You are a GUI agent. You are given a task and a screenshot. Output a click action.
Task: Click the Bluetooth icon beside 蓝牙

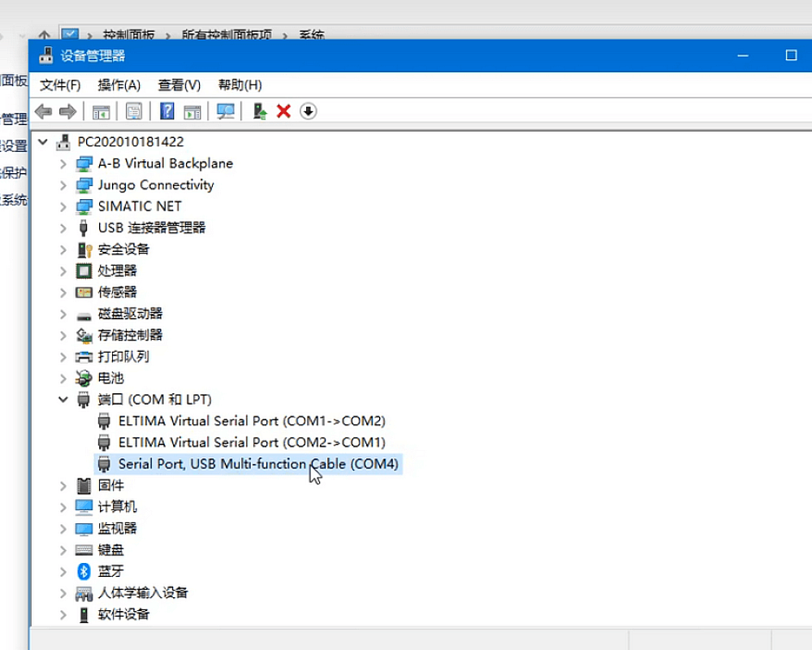(x=84, y=571)
